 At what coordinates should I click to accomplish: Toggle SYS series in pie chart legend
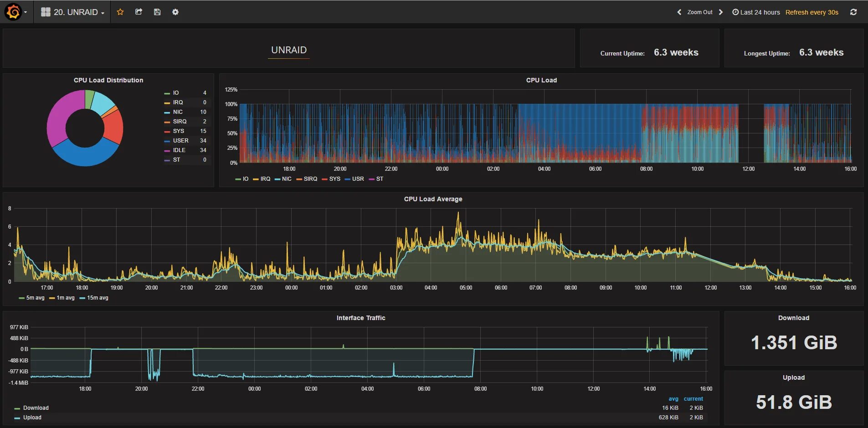coord(179,131)
